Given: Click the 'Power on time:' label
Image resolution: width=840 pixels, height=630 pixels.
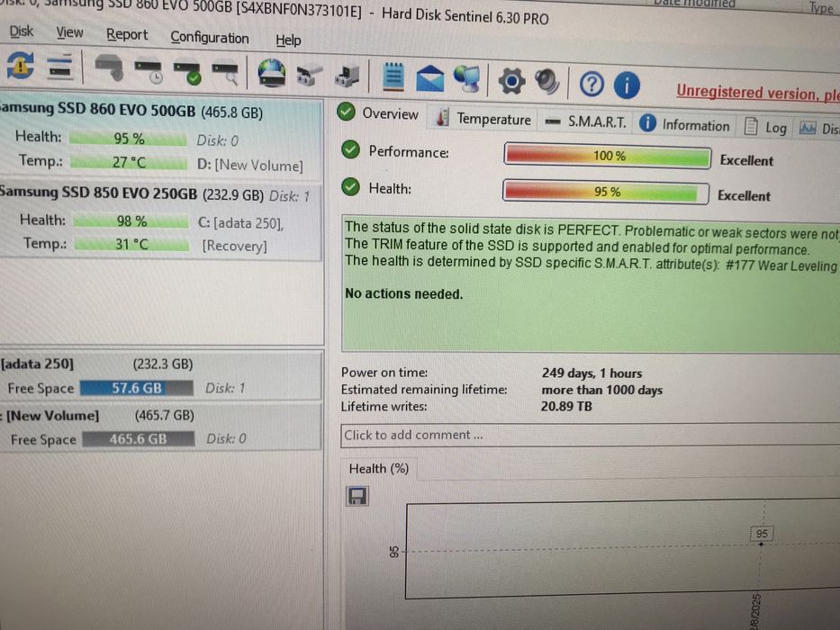Looking at the screenshot, I should [384, 373].
